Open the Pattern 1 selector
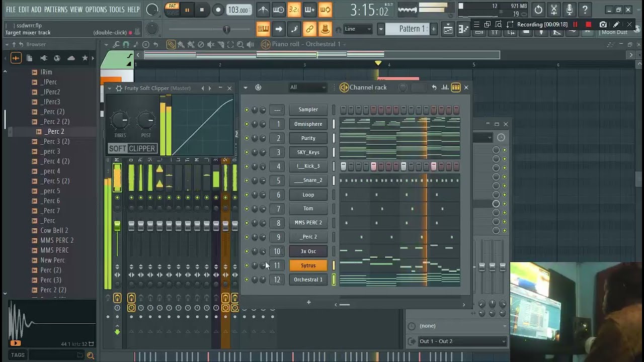This screenshot has height=362, width=644. tap(407, 29)
